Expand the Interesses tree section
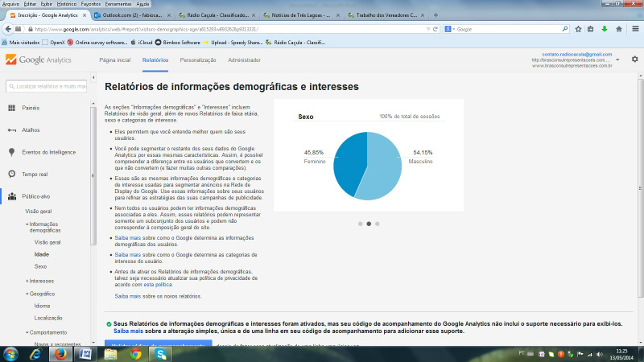 (26, 281)
